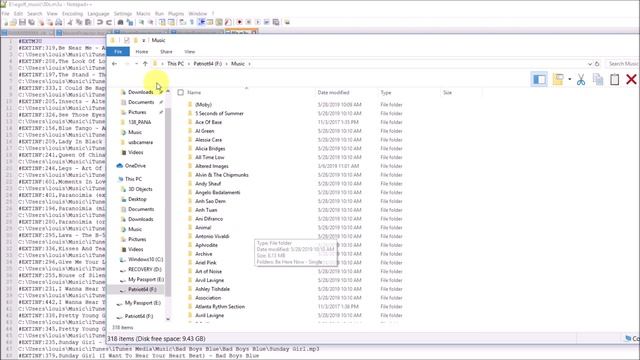The image size is (640, 360).
Task: Click the Notepad++ Save toolbar icon
Action: [22, 22]
